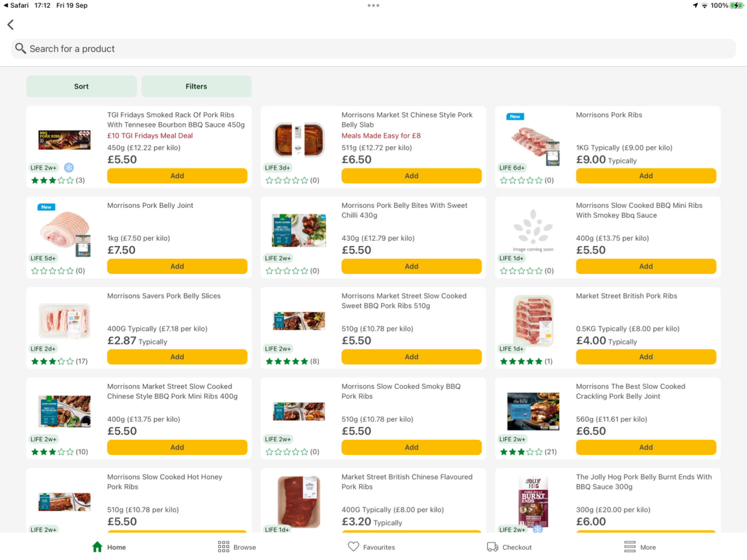Tap the LIFE 6d+ label on Morrisons Pork Ribs

pyautogui.click(x=512, y=168)
